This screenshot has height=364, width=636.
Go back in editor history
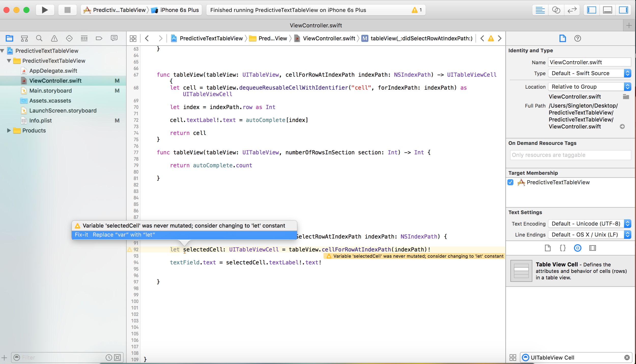tap(147, 38)
